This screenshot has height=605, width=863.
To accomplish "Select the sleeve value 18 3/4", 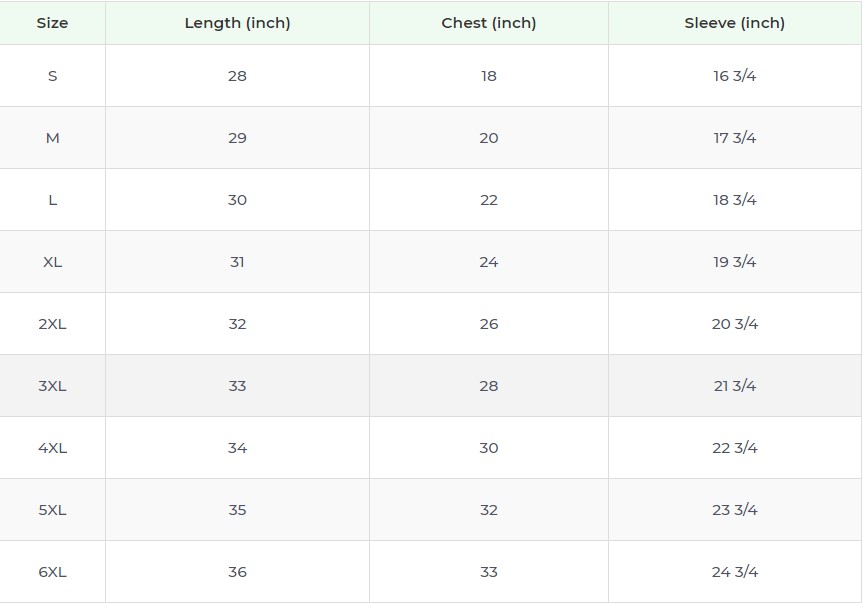I will 735,200.
